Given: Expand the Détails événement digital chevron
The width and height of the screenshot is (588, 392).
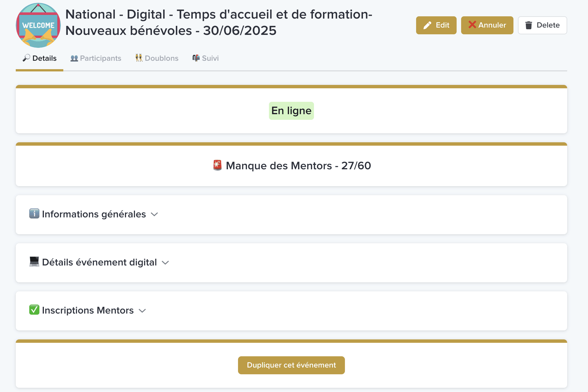Looking at the screenshot, I should click(x=165, y=263).
